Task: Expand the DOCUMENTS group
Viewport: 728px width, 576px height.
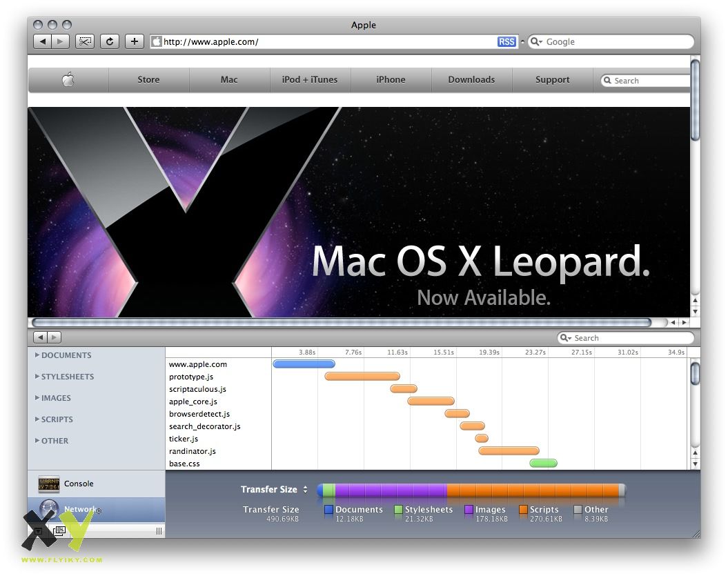Action: (37, 355)
